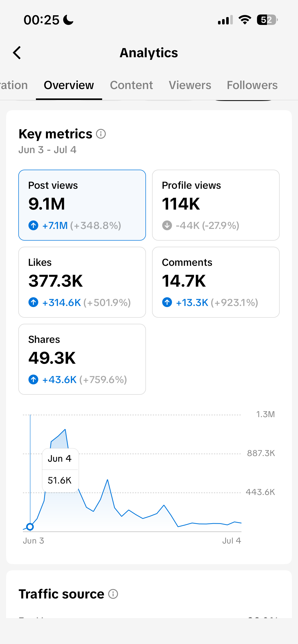Switch to the Content tab
Screen dimensions: 298x644
click(131, 85)
